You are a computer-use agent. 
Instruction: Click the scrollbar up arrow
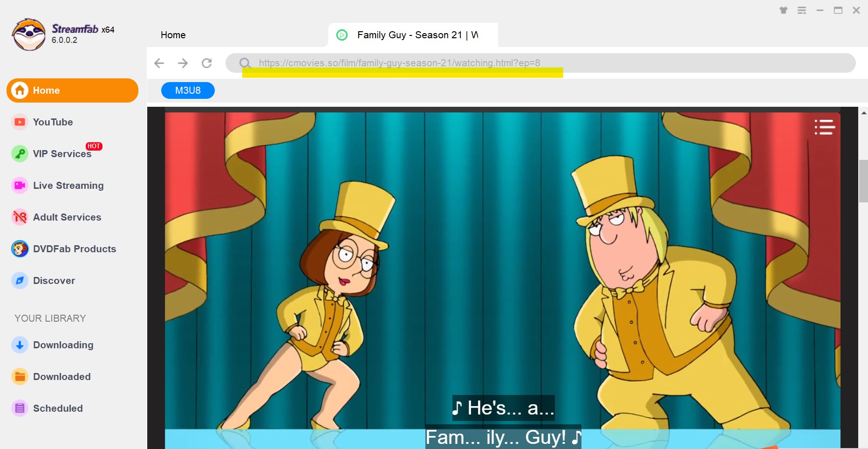[863, 113]
